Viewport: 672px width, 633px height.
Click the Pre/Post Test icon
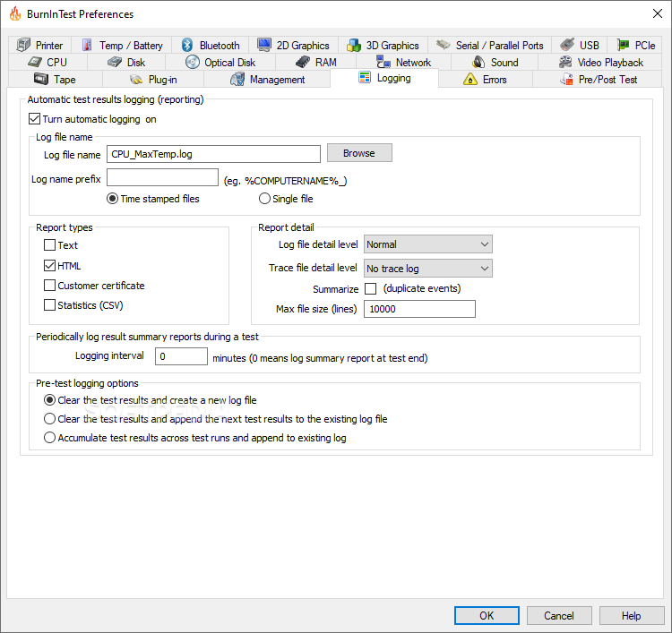coord(566,79)
